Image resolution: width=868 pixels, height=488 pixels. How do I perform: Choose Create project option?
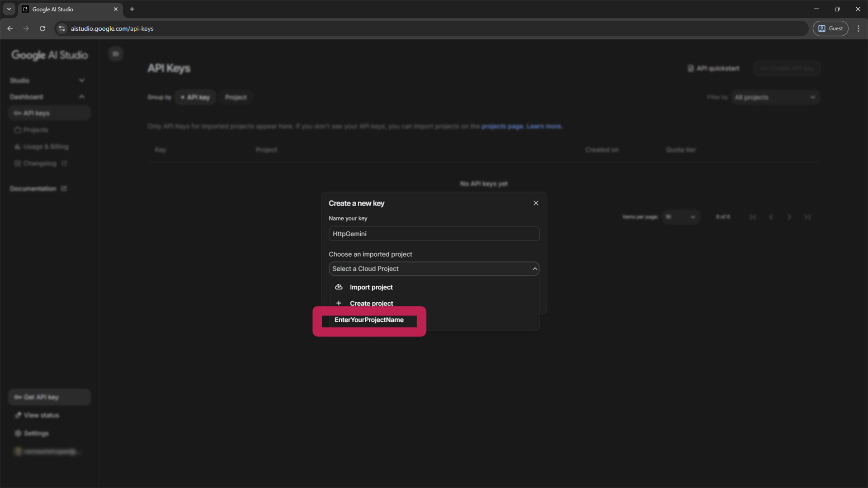(434, 304)
